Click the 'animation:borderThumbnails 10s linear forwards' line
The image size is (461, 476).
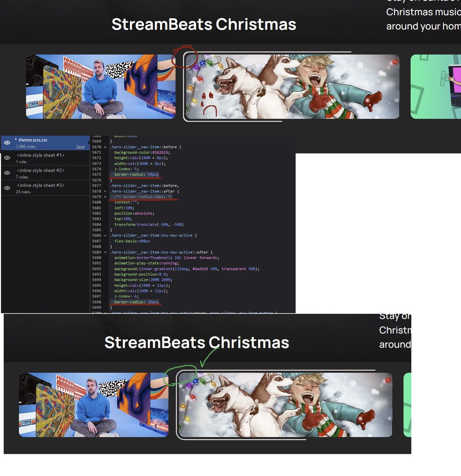coord(166,258)
